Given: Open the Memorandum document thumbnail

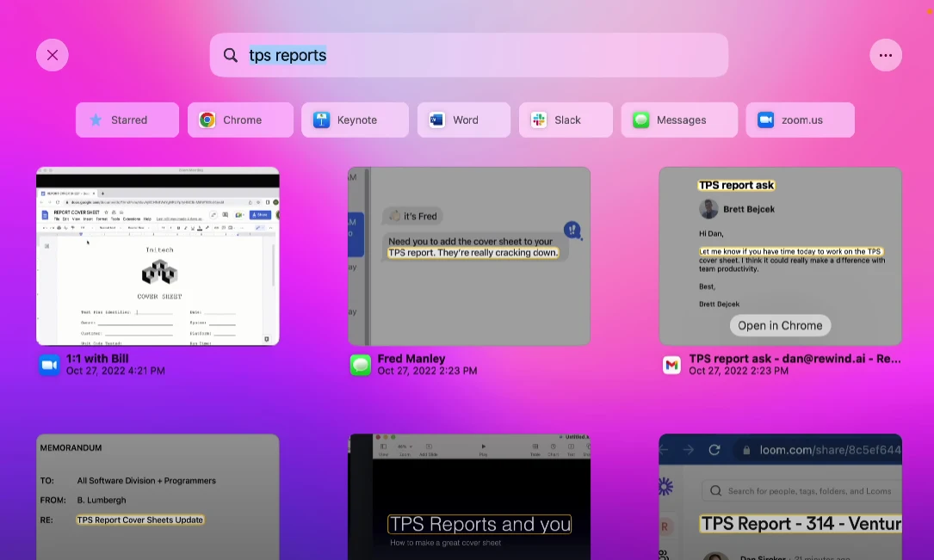Looking at the screenshot, I should 158,497.
